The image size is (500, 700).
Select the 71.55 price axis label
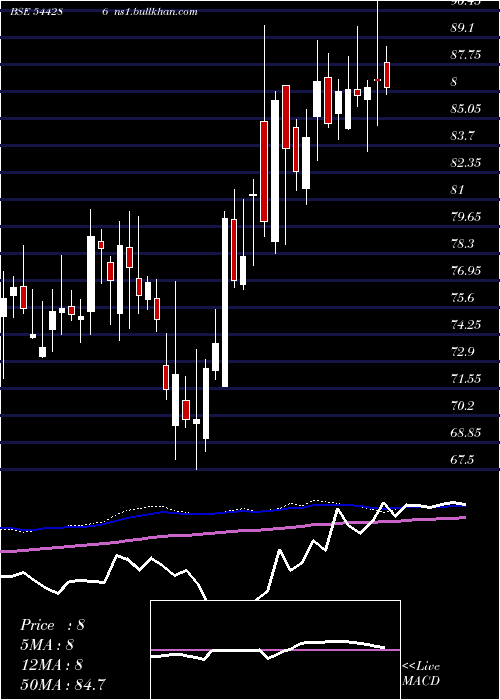[x=466, y=379]
